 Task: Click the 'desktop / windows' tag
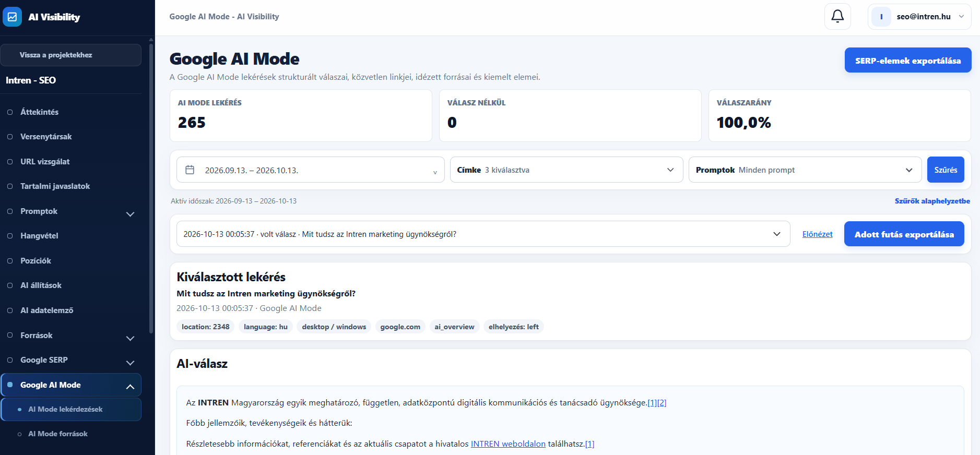point(334,327)
